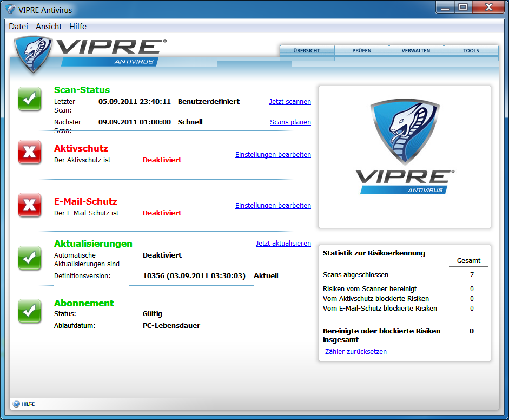
Task: Click the Der Aktivschutz ist label
Action: click(82, 160)
